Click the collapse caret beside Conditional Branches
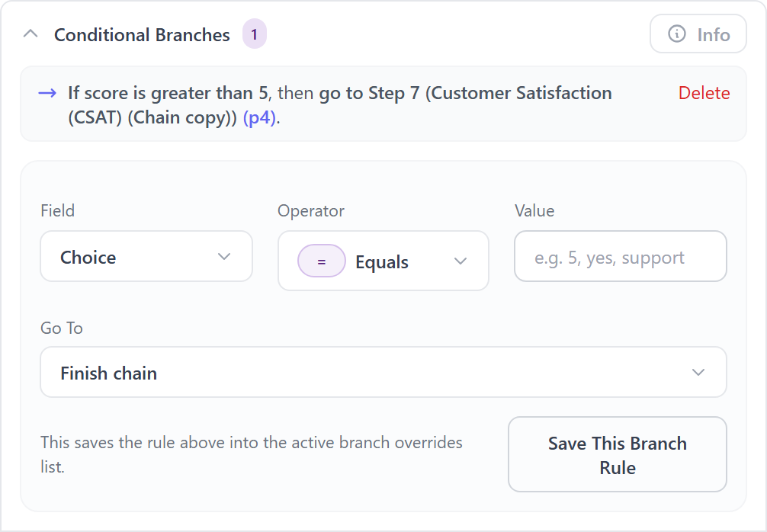This screenshot has height=532, width=767. (30, 34)
